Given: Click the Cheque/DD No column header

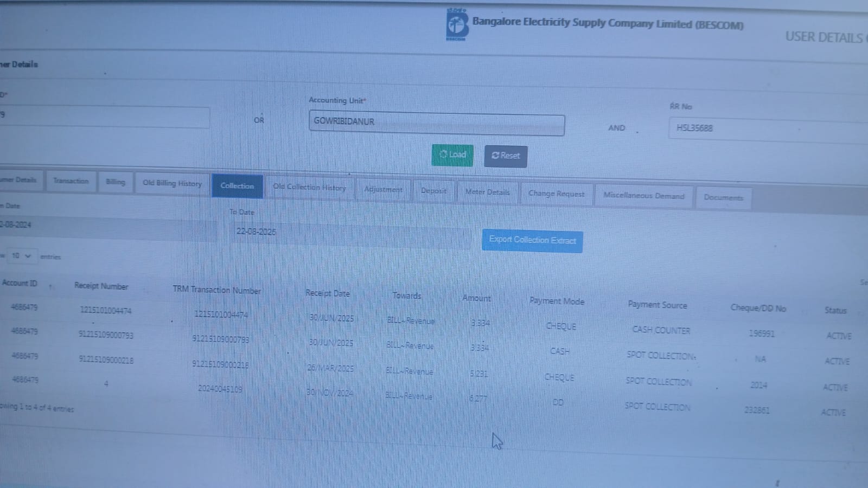Looking at the screenshot, I should click(758, 309).
